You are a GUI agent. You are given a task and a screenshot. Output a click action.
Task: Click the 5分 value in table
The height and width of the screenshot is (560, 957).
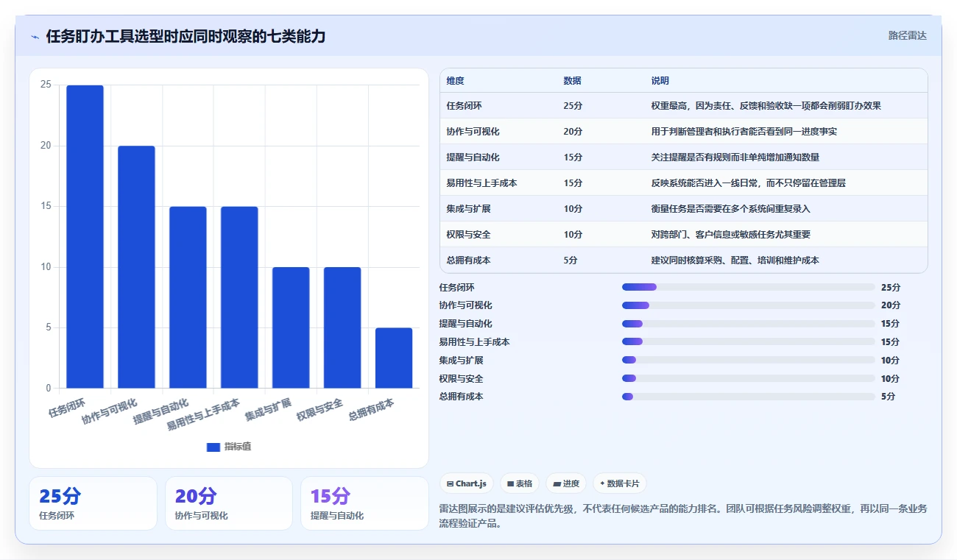[x=571, y=260]
